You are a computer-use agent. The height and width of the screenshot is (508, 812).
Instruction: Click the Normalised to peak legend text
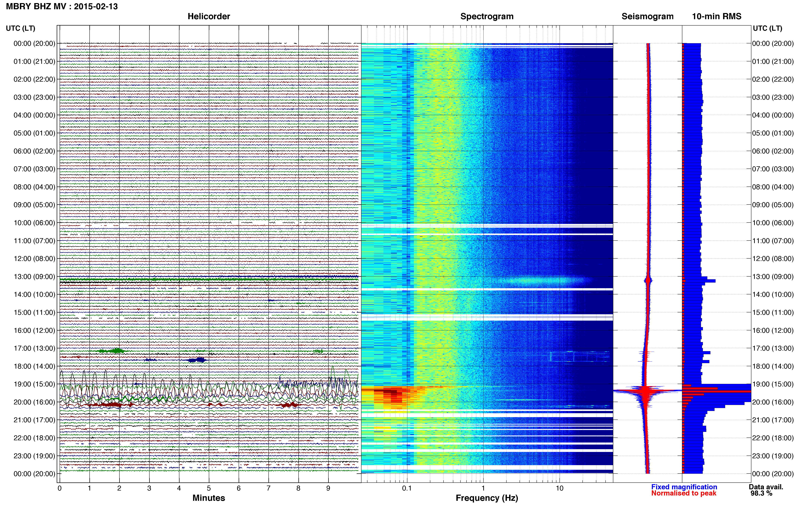click(684, 493)
